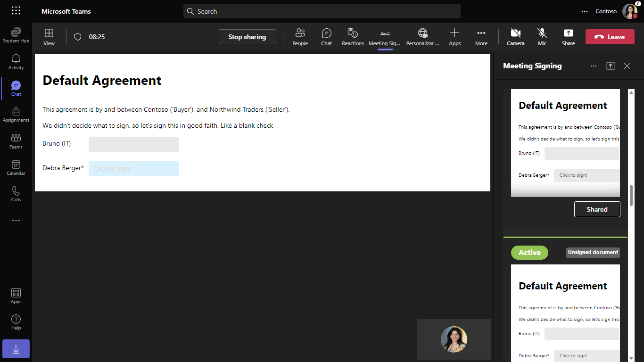Turn on the Camera
Image resolution: width=644 pixels, height=362 pixels.
point(515,36)
